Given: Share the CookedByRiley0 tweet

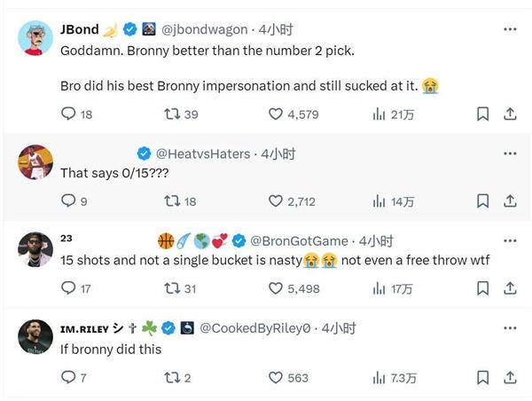Looking at the screenshot, I should (x=510, y=377).
